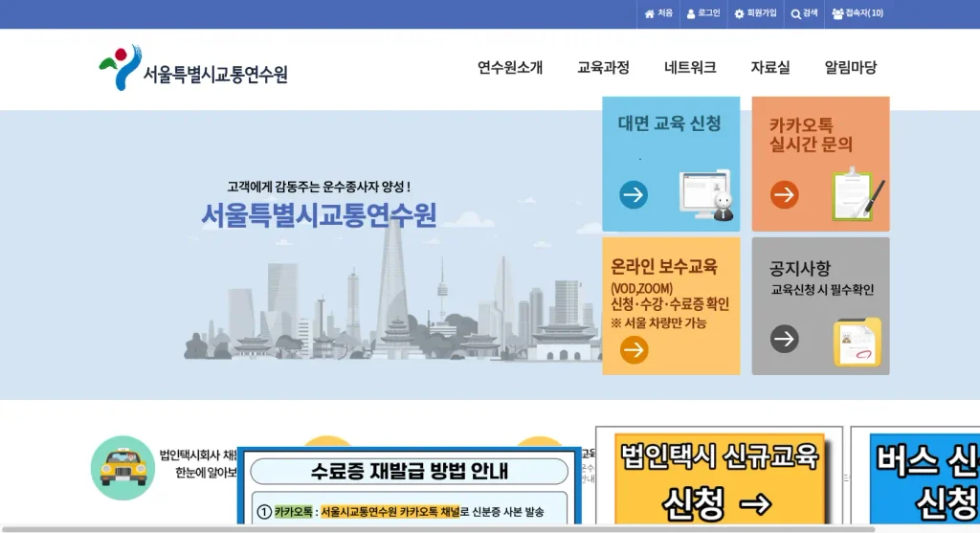
Task: Click the 검색 link text
Action: coord(810,13)
